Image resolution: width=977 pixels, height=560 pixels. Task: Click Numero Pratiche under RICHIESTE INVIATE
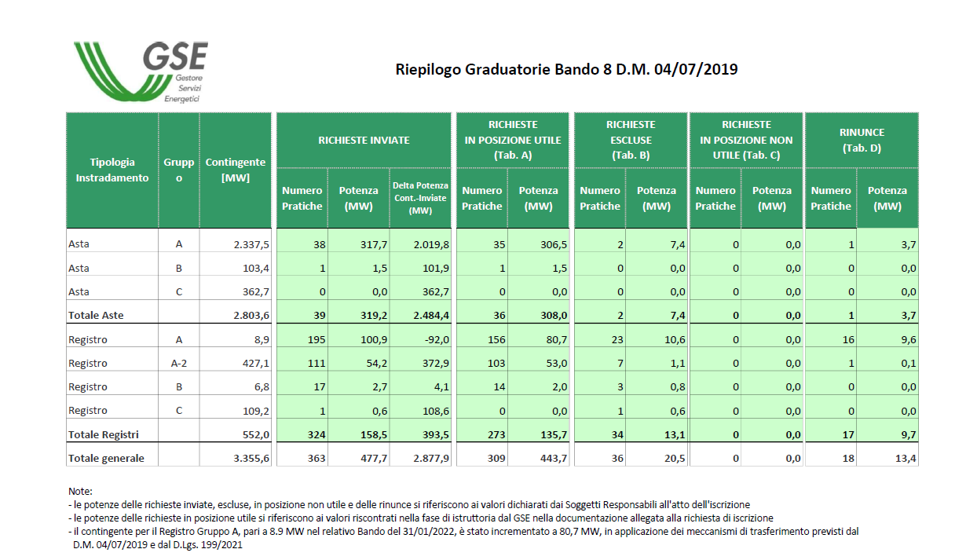(302, 198)
